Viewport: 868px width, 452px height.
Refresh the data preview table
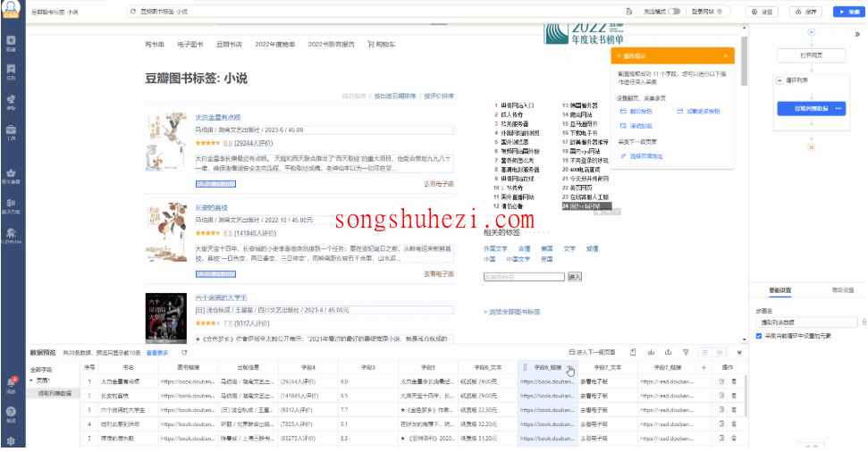[x=184, y=353]
